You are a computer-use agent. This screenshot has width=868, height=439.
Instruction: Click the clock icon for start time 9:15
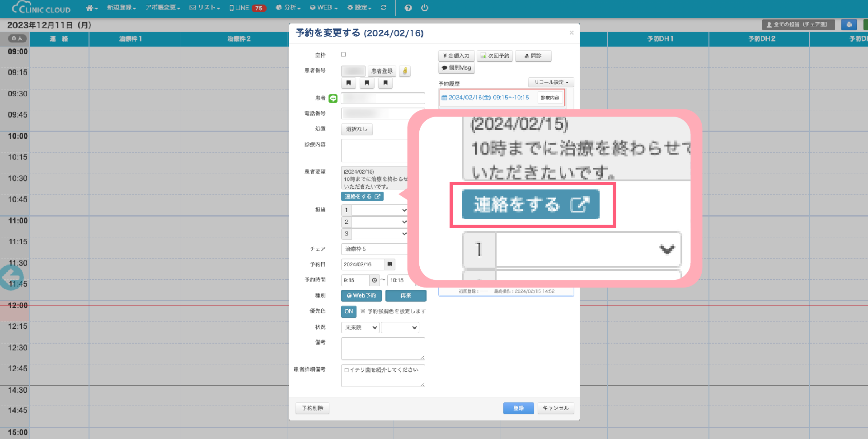[375, 280]
